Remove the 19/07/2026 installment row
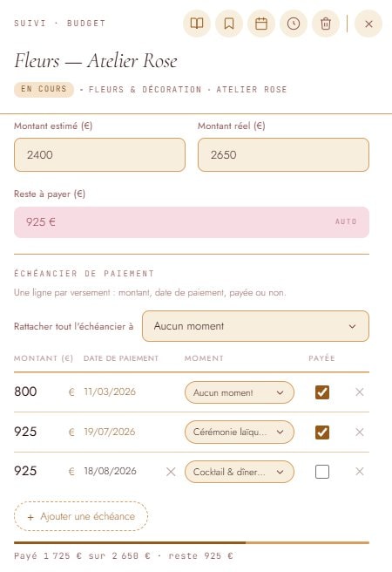 coord(360,432)
